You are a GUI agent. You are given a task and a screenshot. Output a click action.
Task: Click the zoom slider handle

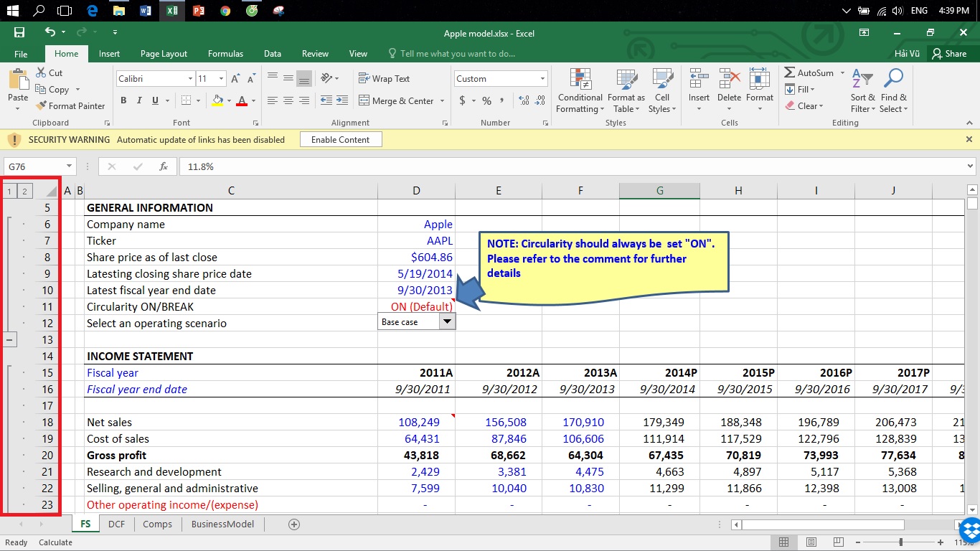(901, 542)
